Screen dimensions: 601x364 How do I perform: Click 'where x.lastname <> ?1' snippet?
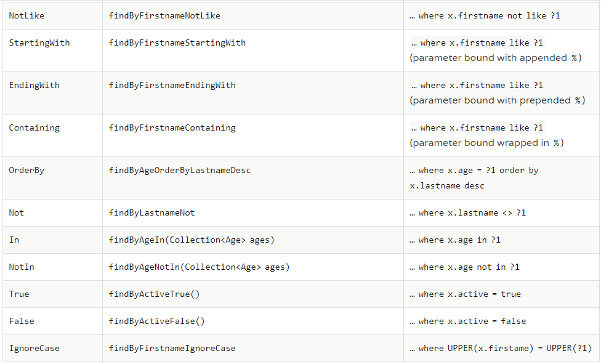click(472, 213)
